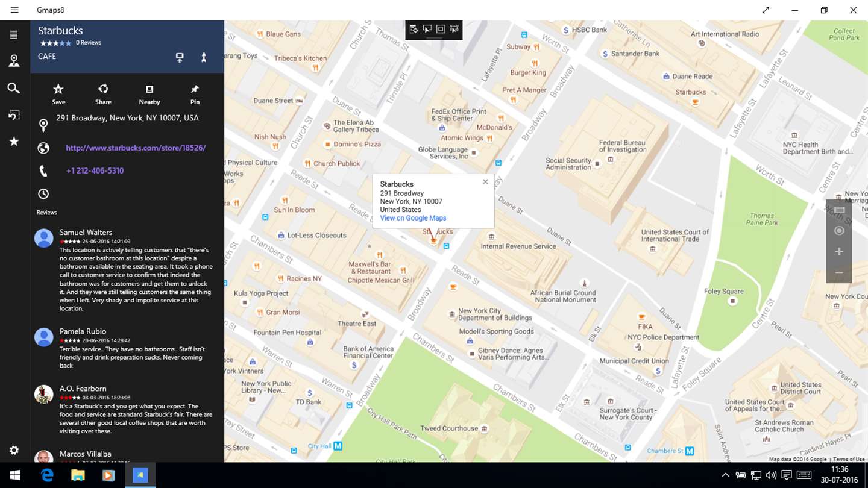This screenshot has width=868, height=488.
Task: Close the Starbucks map info popup
Action: pos(485,182)
